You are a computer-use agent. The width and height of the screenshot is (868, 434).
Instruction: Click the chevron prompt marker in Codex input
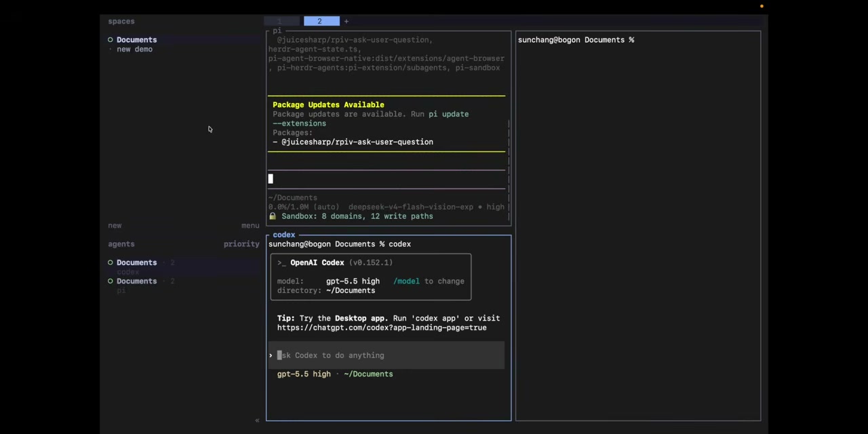(271, 355)
